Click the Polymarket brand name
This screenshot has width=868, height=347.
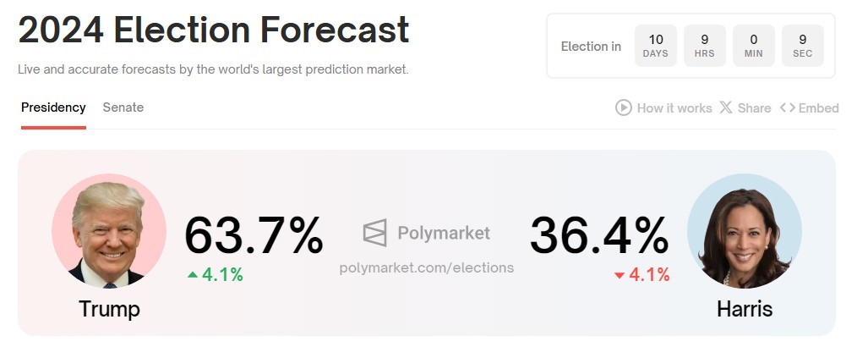tap(444, 233)
